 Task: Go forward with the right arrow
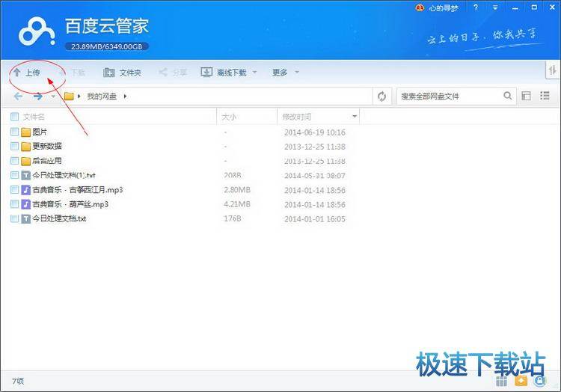click(38, 97)
